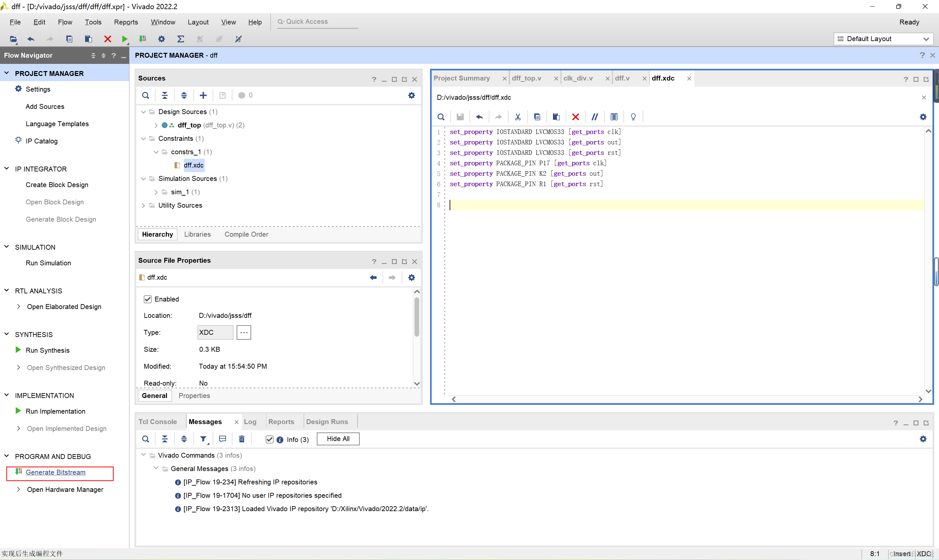The height and width of the screenshot is (560, 939).
Task: Click the Generate Bitstream toolbar icon
Action: coord(143,39)
